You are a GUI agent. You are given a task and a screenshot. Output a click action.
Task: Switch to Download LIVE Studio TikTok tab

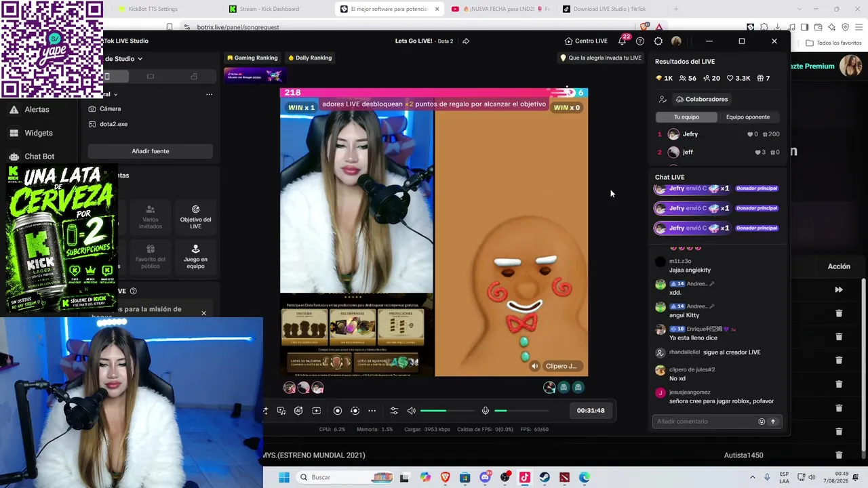(609, 9)
